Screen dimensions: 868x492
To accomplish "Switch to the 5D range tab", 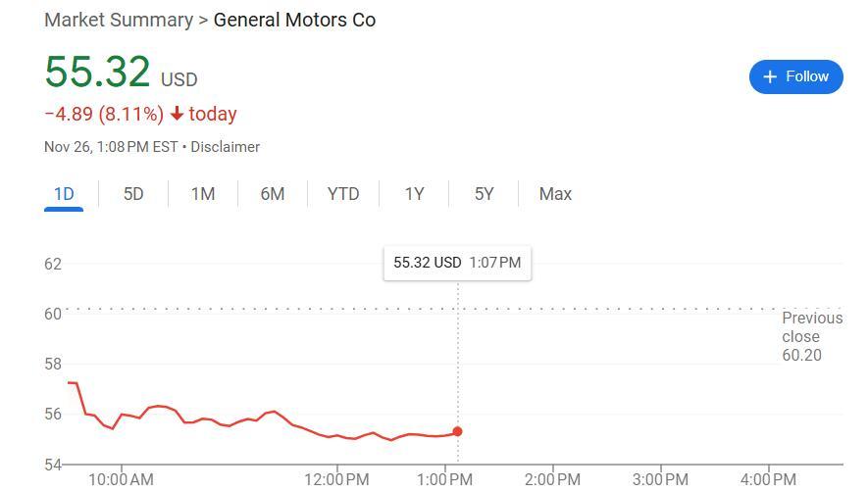I will coord(133,194).
